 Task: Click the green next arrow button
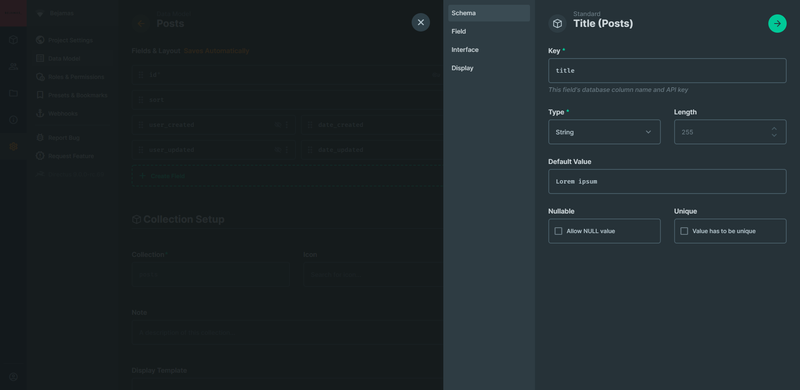point(777,23)
